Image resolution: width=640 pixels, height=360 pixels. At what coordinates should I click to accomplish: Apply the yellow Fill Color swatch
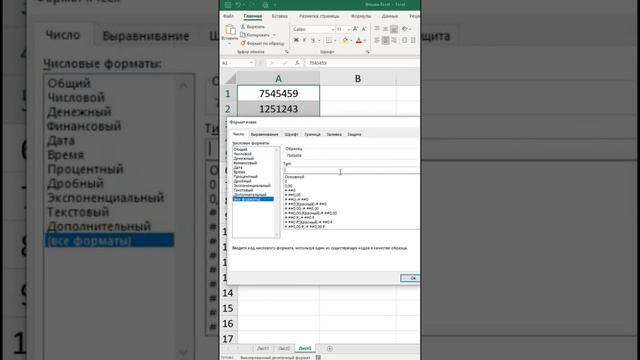tap(345, 40)
